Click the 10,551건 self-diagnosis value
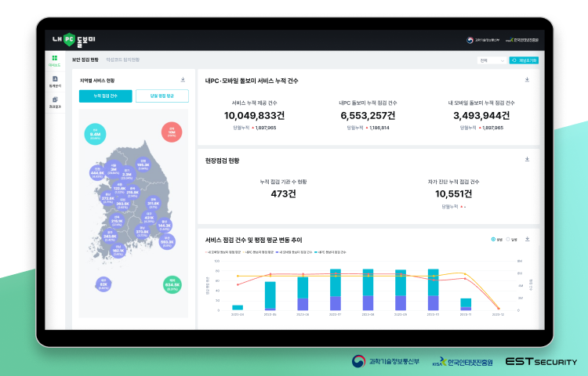588x376 pixels. 453,193
